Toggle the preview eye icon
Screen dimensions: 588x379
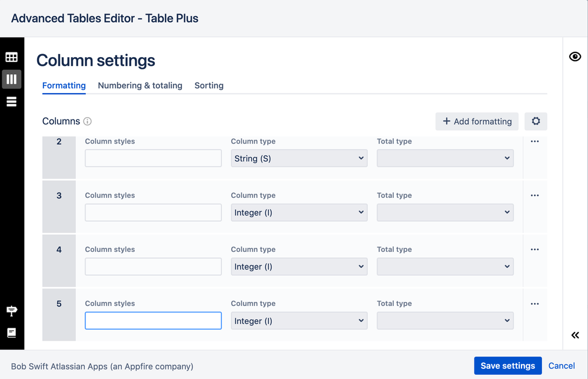pyautogui.click(x=575, y=56)
